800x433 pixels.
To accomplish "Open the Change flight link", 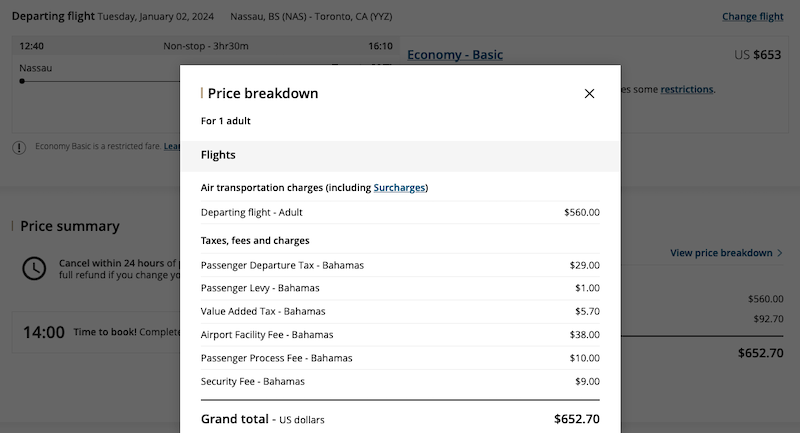I will coord(752,17).
